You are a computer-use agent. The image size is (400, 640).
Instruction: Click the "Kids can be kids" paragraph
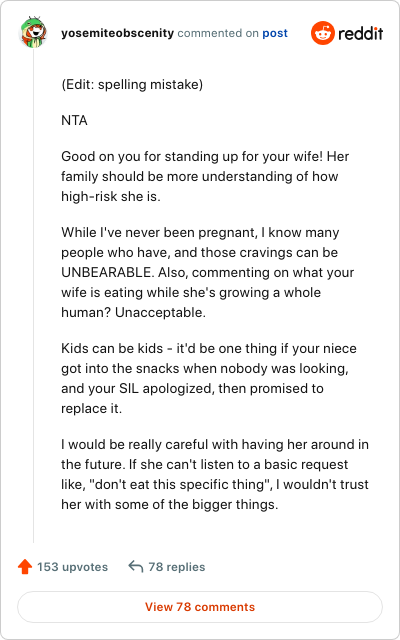[209, 378]
